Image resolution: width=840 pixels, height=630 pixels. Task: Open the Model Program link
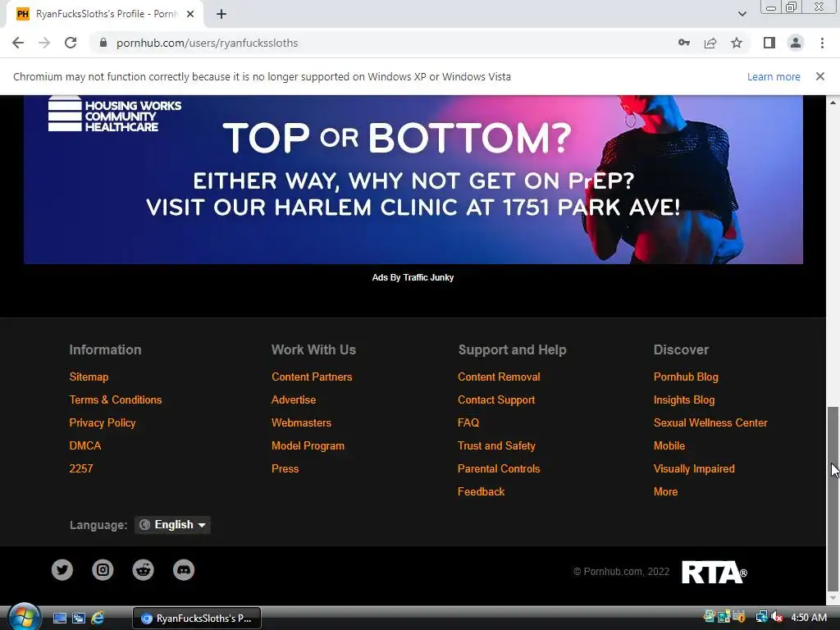(x=308, y=445)
